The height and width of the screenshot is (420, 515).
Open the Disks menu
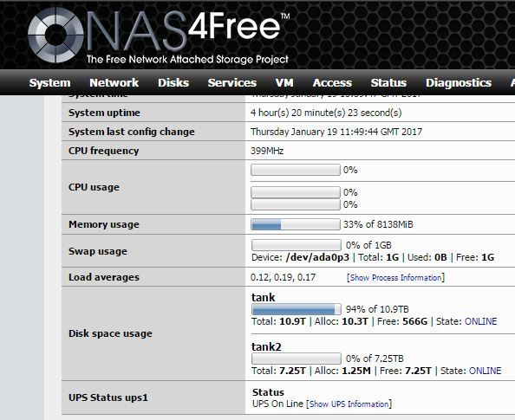pyautogui.click(x=173, y=82)
